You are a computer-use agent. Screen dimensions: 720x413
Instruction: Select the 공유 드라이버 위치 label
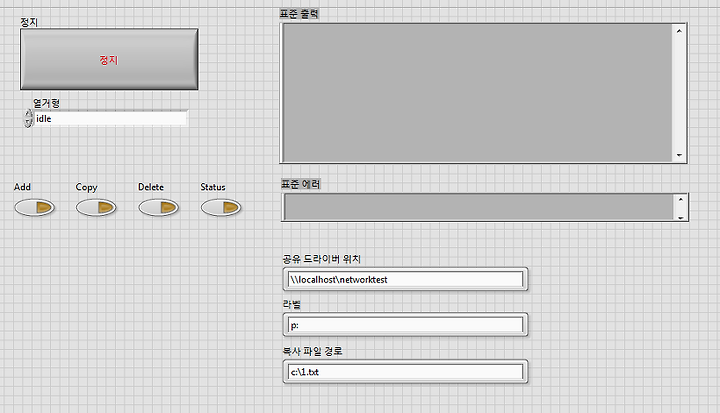(x=322, y=259)
